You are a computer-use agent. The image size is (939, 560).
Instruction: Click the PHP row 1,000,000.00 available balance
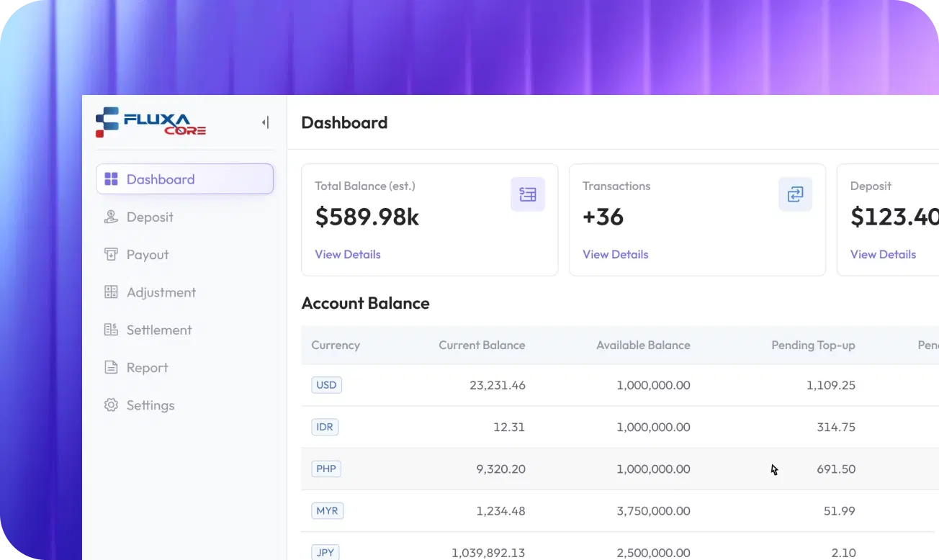tap(653, 469)
